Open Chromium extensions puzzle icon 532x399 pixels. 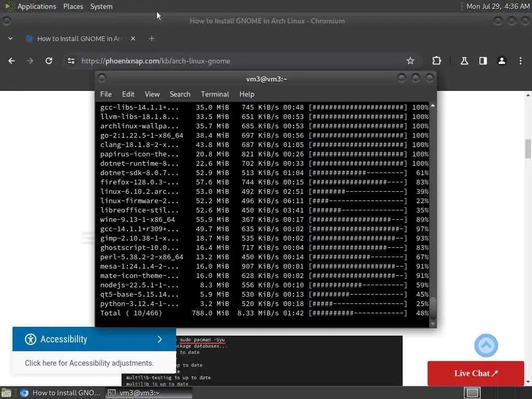pos(436,61)
